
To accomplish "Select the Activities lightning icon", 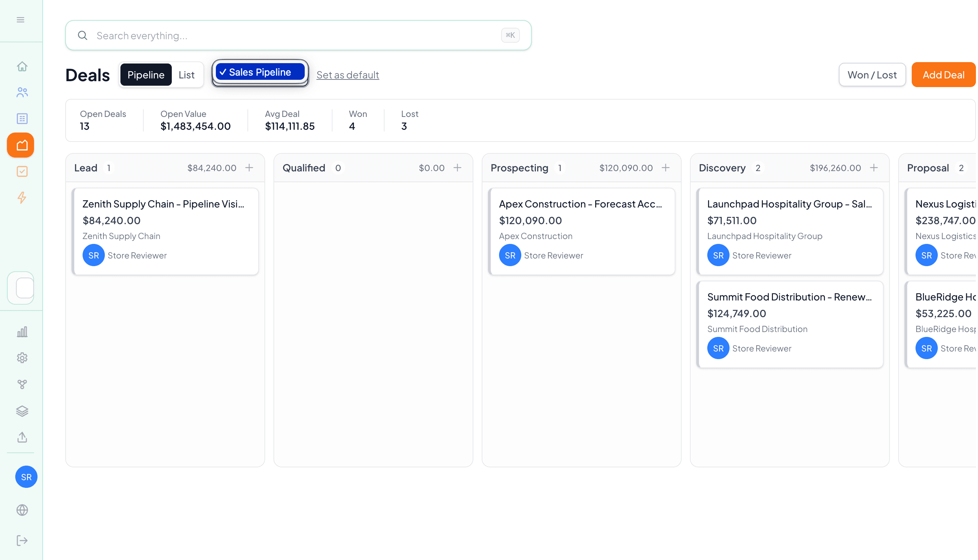I will coord(22,198).
